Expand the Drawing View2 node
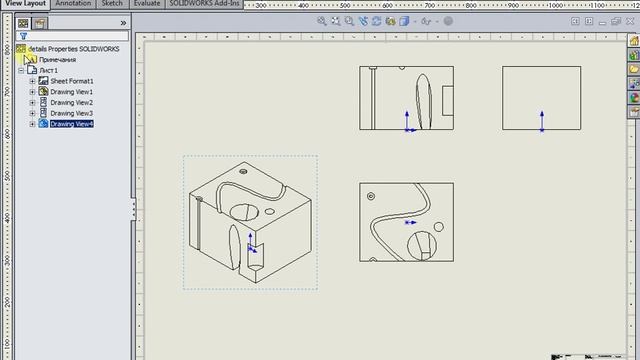Image resolution: width=640 pixels, height=360 pixels. pyautogui.click(x=32, y=102)
